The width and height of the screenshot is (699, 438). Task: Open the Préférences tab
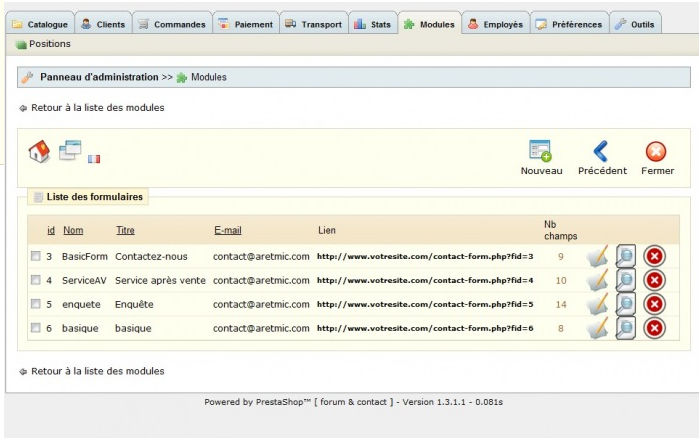tap(569, 24)
